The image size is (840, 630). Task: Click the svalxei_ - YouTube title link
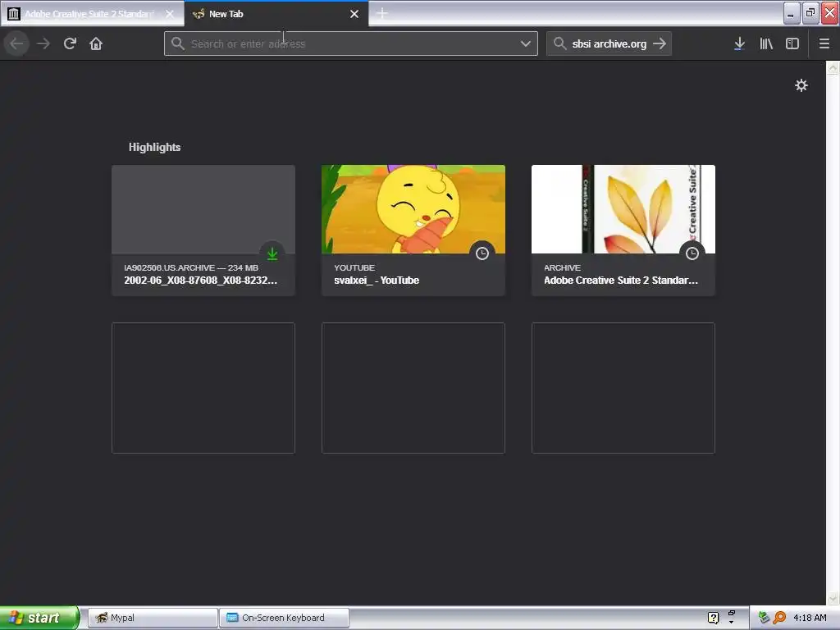click(377, 281)
